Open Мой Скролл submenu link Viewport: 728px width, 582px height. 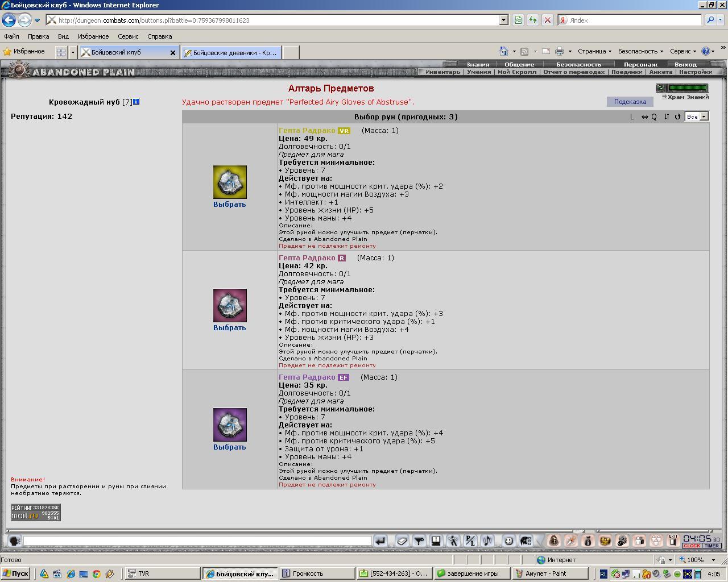pyautogui.click(x=517, y=72)
